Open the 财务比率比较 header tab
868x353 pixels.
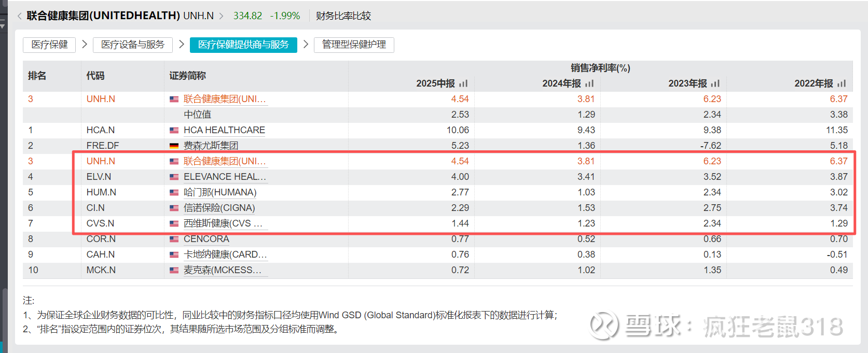pos(343,16)
